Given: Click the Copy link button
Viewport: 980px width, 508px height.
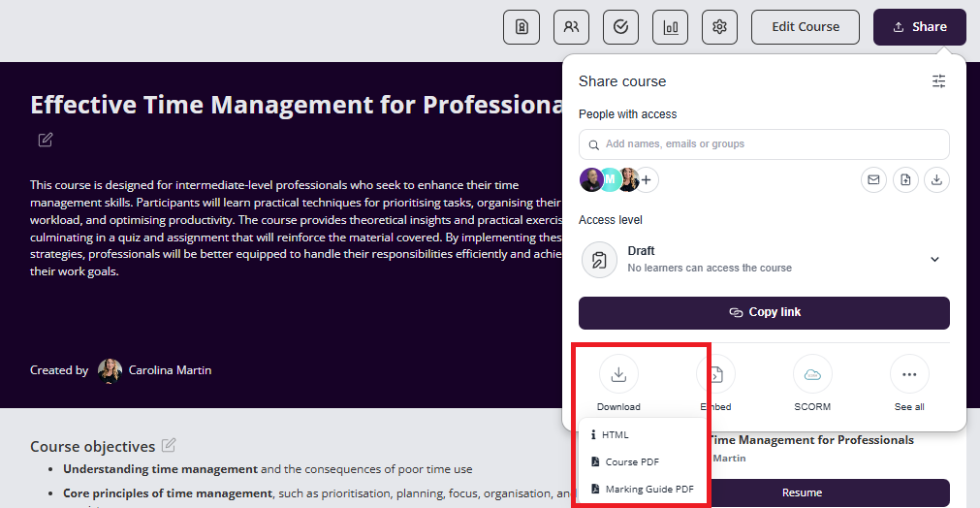Looking at the screenshot, I should 764,312.
